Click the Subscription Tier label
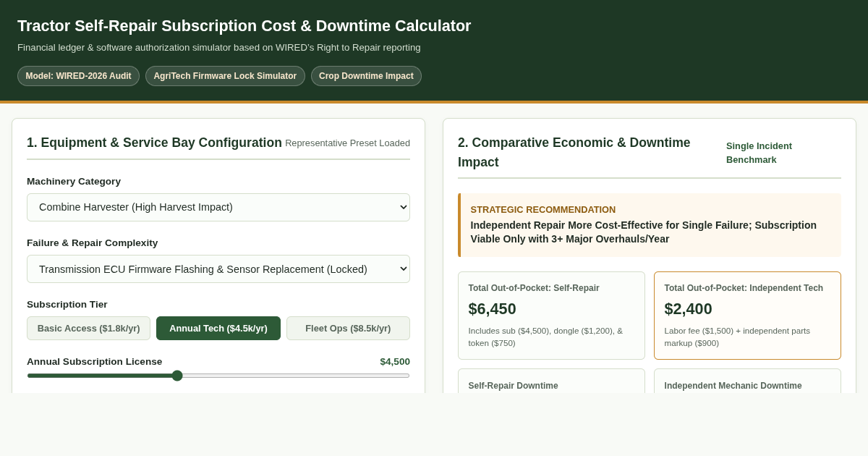The height and width of the screenshot is (456, 868). click(67, 304)
